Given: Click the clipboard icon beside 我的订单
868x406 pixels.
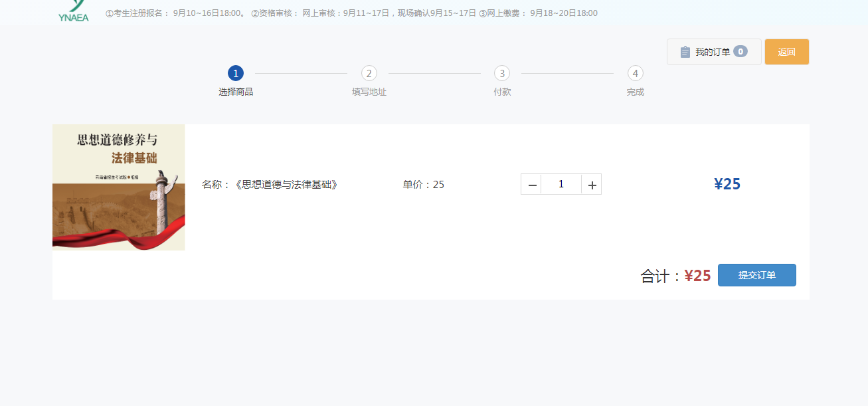Looking at the screenshot, I should (x=685, y=52).
